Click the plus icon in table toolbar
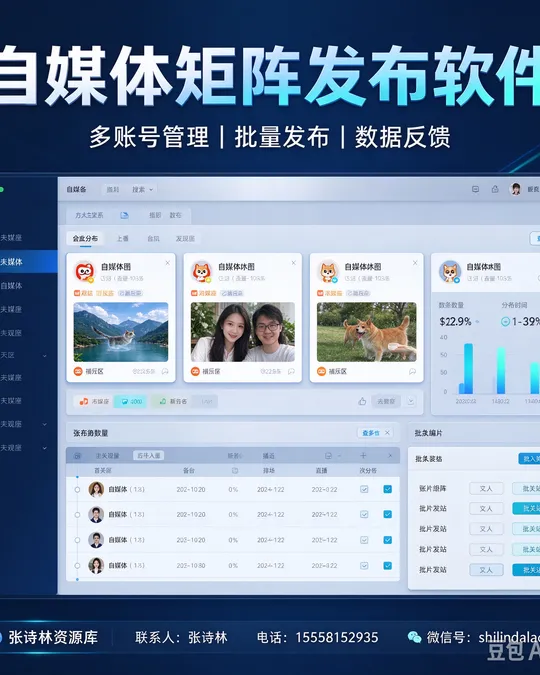 (x=363, y=455)
